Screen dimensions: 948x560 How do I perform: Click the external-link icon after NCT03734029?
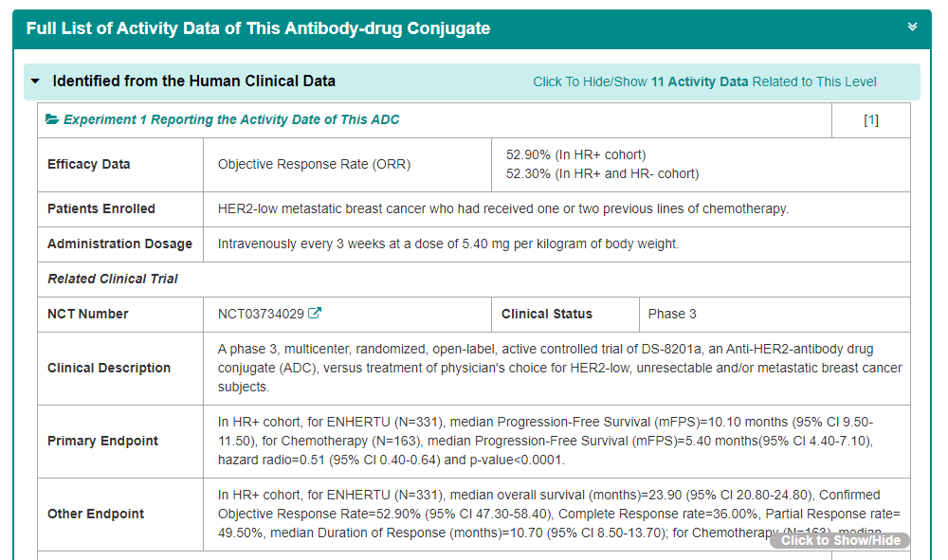pos(316,314)
